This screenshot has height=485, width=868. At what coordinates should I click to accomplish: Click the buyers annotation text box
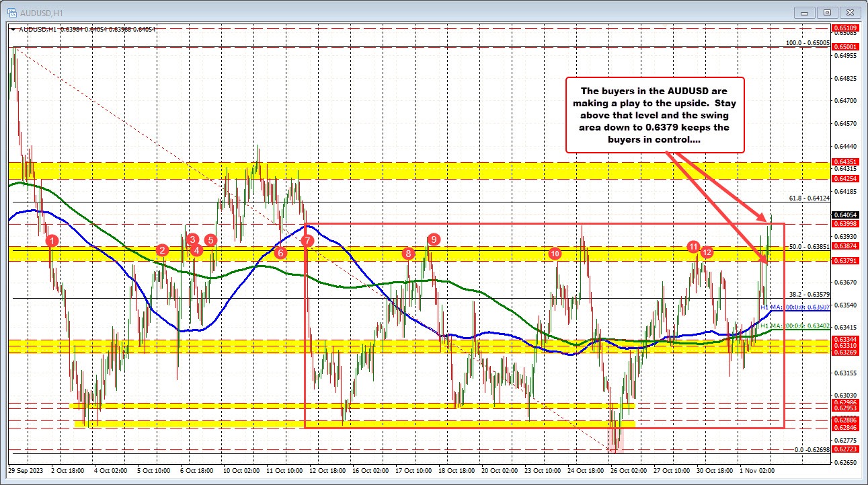656,116
